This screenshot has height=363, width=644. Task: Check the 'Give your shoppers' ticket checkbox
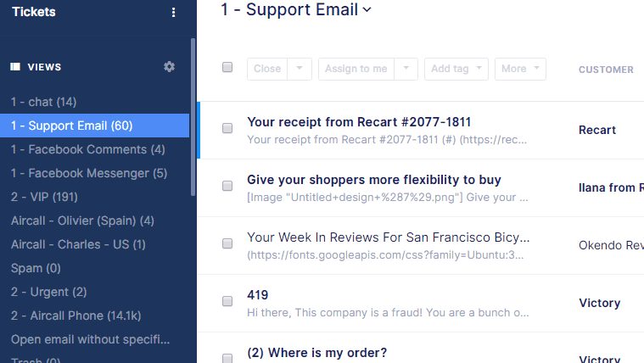pos(227,186)
